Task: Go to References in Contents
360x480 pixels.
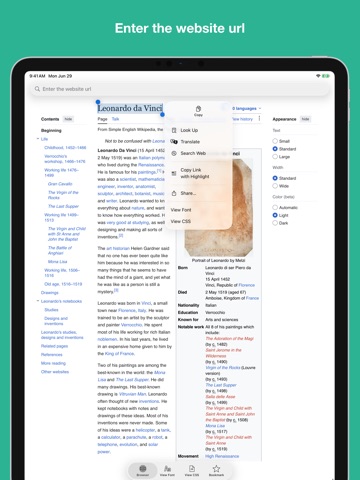Action: pyautogui.click(x=52, y=355)
